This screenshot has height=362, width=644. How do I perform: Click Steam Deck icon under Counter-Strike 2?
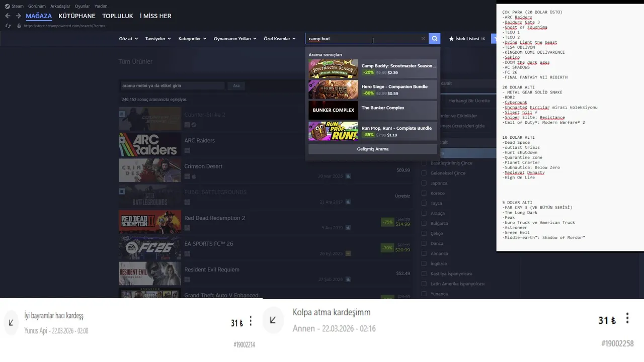point(194,125)
